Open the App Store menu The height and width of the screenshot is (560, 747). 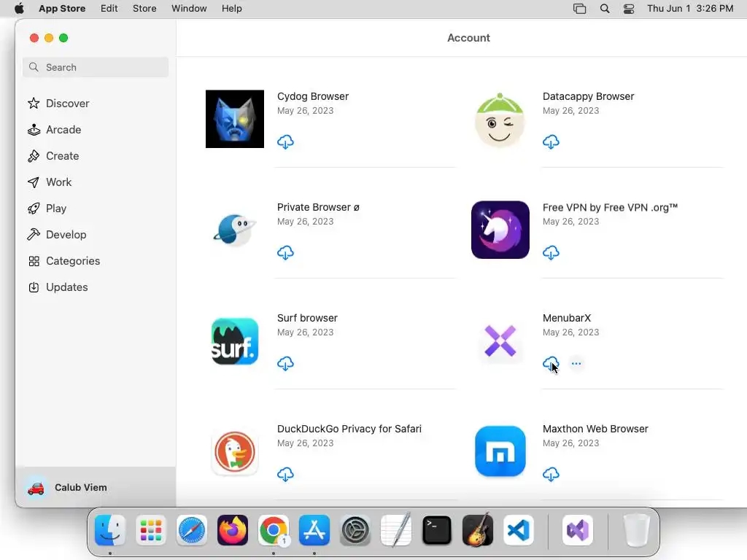coord(62,9)
